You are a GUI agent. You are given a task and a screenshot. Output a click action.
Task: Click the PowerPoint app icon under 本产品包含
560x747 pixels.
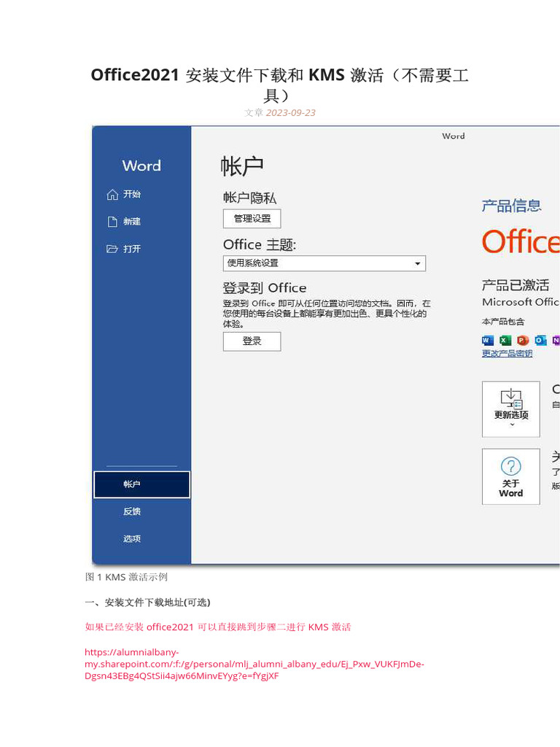pyautogui.click(x=523, y=340)
